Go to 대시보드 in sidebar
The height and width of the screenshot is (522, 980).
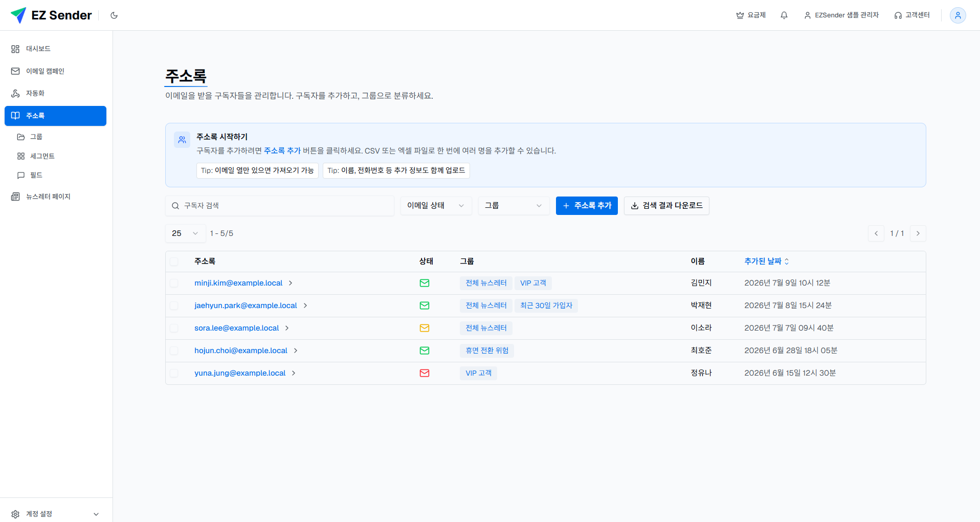pos(55,49)
